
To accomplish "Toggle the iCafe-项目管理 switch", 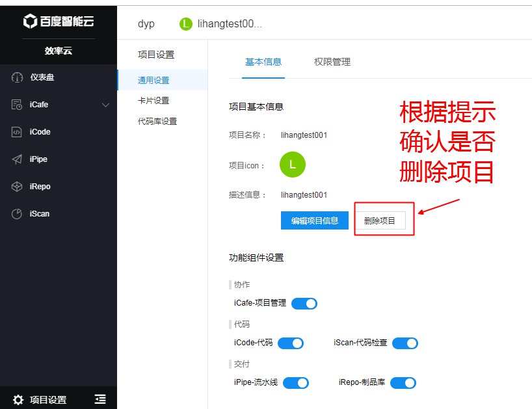I will (x=304, y=304).
